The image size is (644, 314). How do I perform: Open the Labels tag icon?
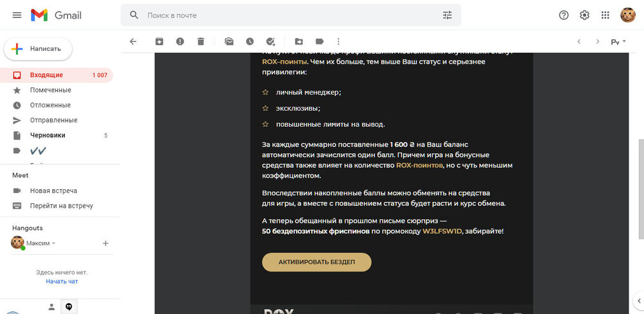coord(319,41)
